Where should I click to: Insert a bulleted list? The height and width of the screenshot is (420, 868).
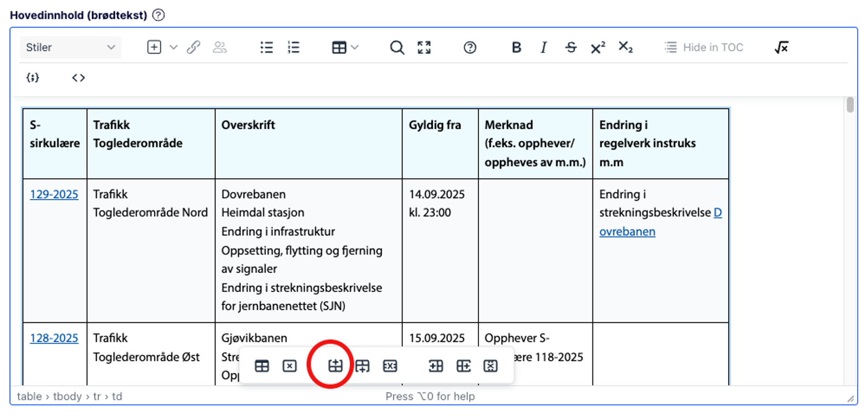266,48
